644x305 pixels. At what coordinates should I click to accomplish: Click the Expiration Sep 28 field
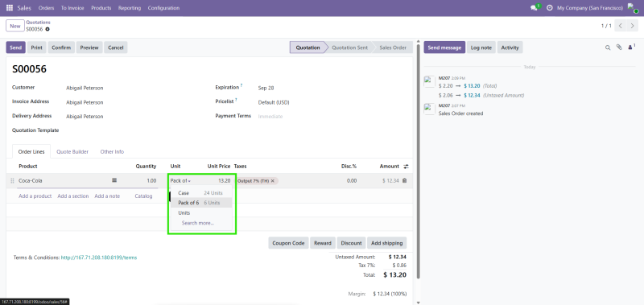click(x=266, y=88)
